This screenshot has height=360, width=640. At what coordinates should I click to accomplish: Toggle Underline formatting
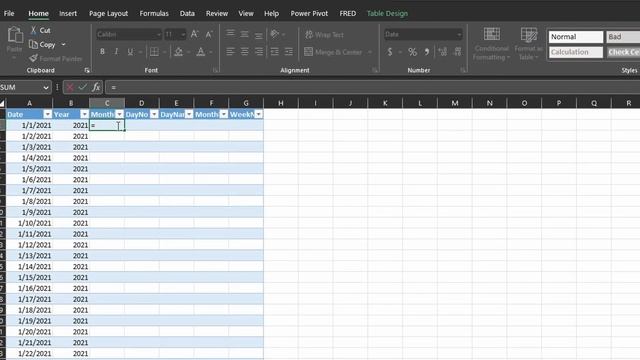coord(130,52)
